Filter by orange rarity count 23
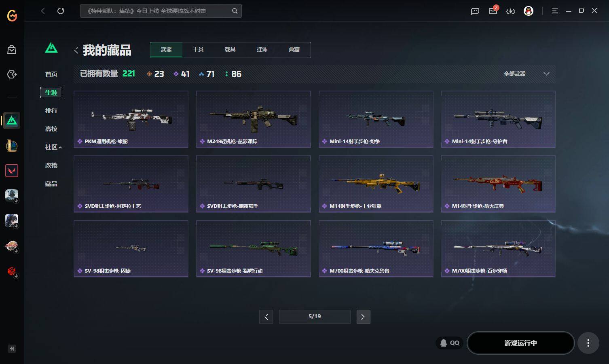The image size is (609, 364). (x=155, y=74)
